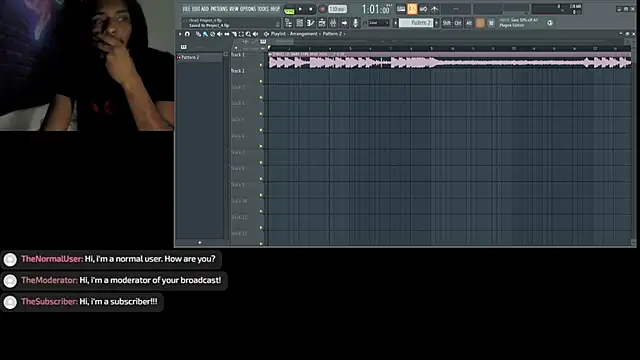
Task: Open the Save 50% off plugins news link
Action: (519, 22)
